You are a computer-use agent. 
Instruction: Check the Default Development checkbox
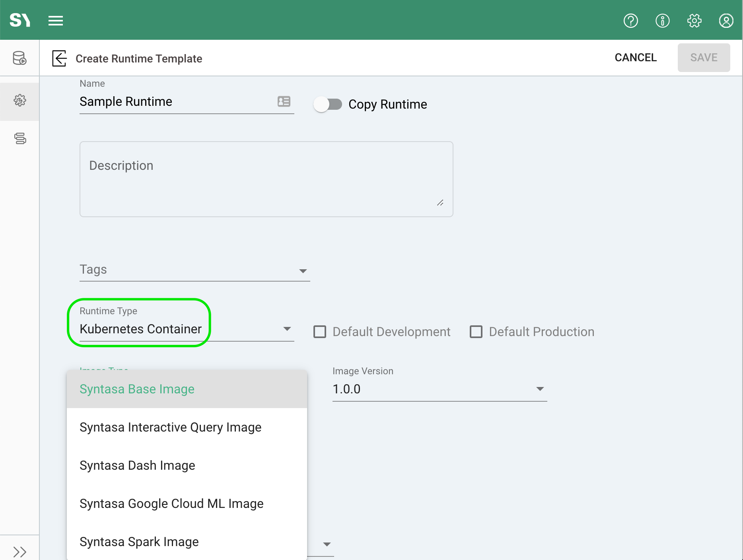(x=320, y=332)
